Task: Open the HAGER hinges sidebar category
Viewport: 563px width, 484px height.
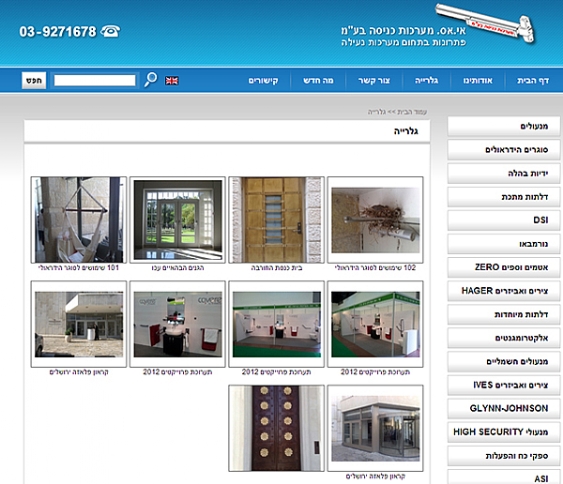Action: pyautogui.click(x=503, y=291)
